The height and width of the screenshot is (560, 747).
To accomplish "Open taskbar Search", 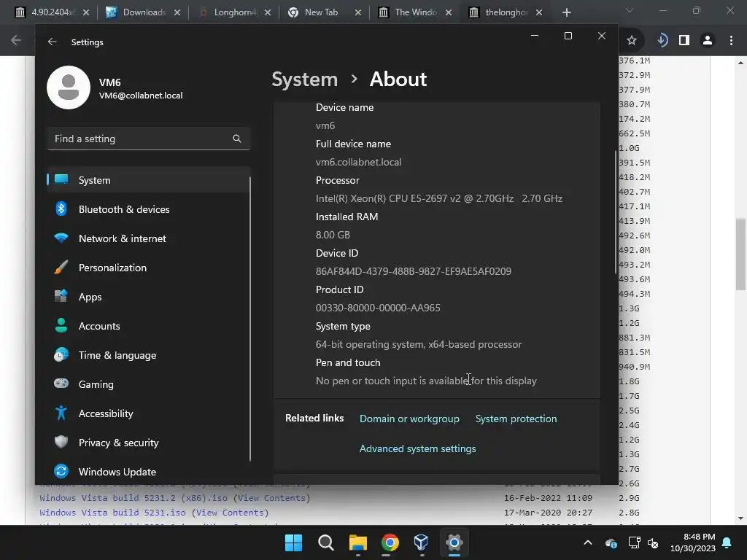I will [326, 542].
